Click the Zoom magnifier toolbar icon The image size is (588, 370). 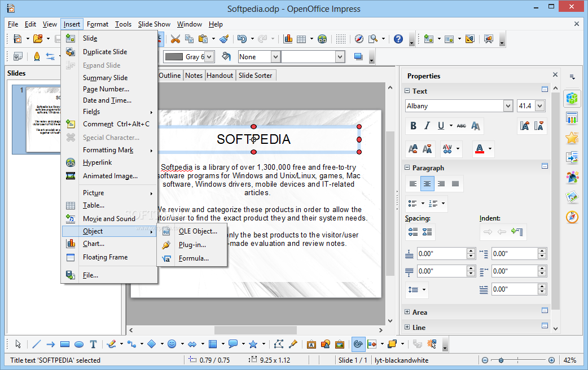point(373,38)
